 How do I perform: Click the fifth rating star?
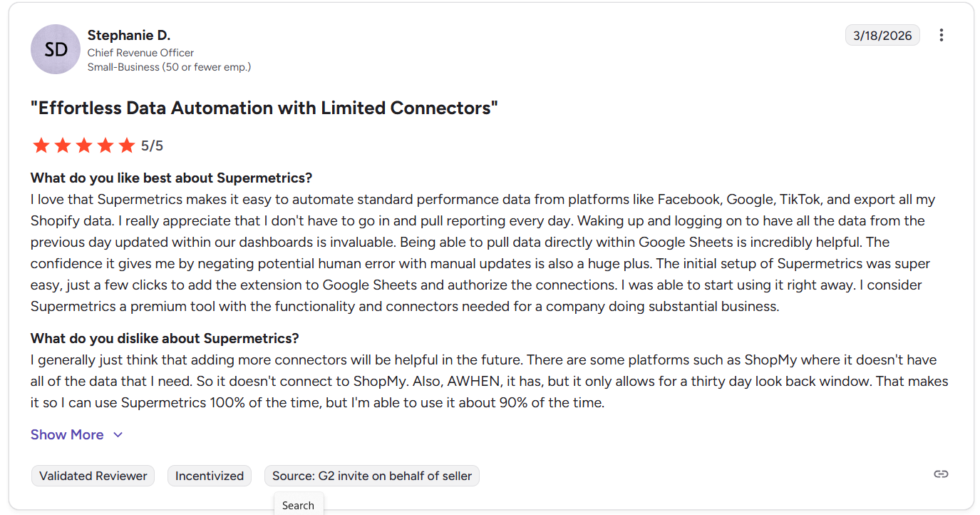127,146
